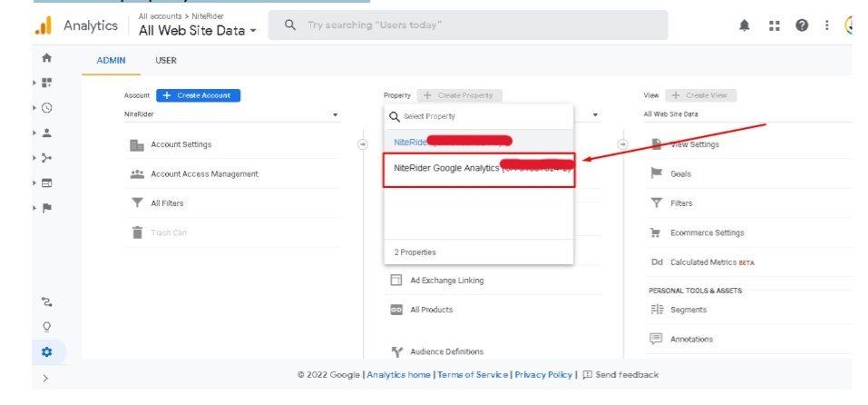Open the Audience person icon in sidebar

coord(47,133)
